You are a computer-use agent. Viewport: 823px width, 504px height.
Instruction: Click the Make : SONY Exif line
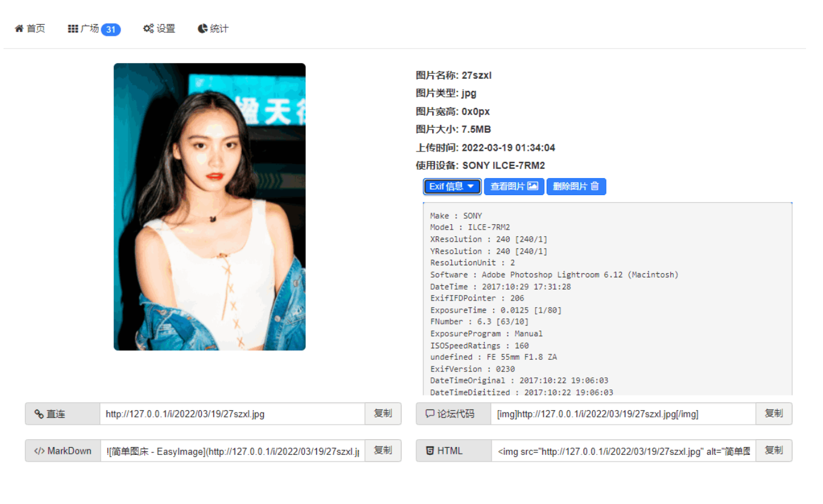[456, 216]
